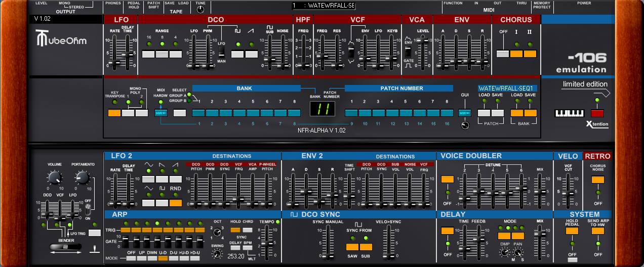The height and width of the screenshot is (267, 644).
Task: Turn the TUNE knob at top
Action: coord(200,9)
